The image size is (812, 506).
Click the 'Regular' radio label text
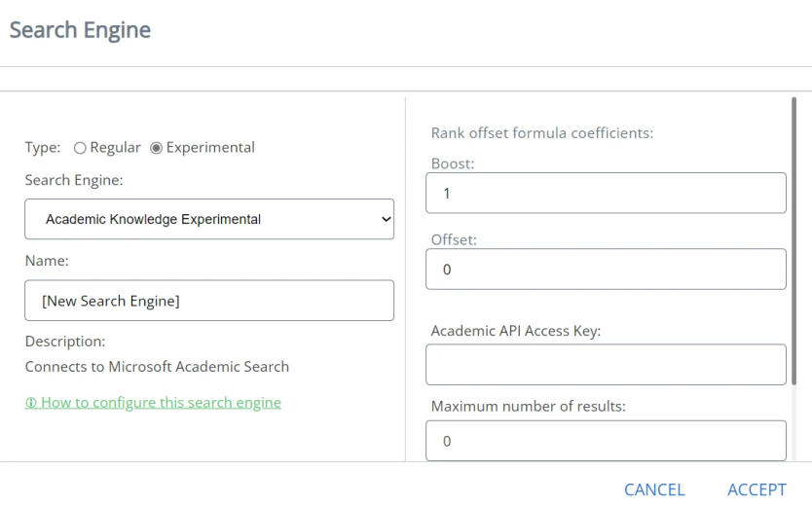pos(116,148)
